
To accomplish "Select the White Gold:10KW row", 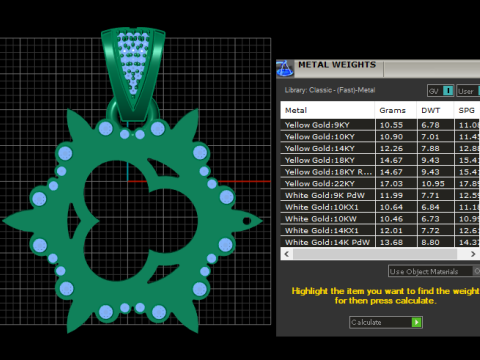I will pos(380,219).
